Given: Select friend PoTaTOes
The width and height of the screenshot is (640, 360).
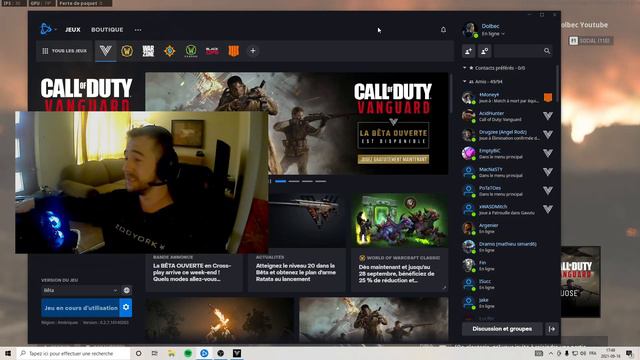Looking at the screenshot, I should 508,191.
